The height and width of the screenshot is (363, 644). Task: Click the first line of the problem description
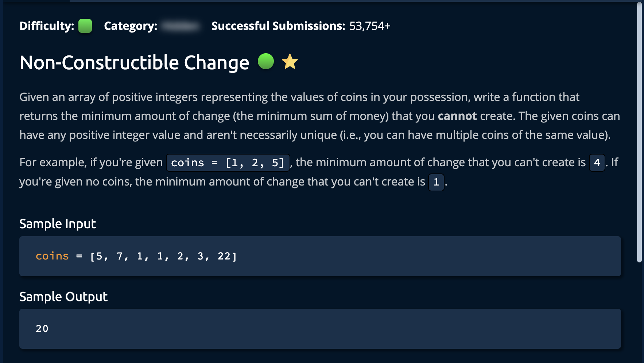[x=299, y=97]
